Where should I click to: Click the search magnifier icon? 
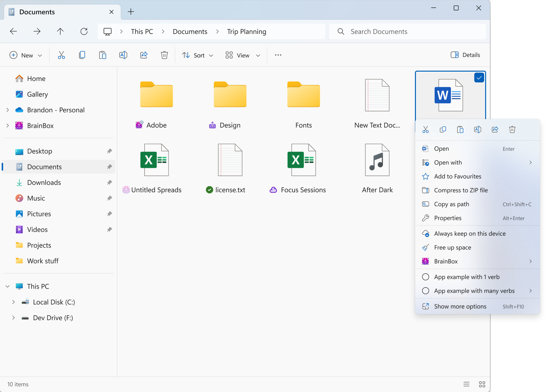pos(341,31)
